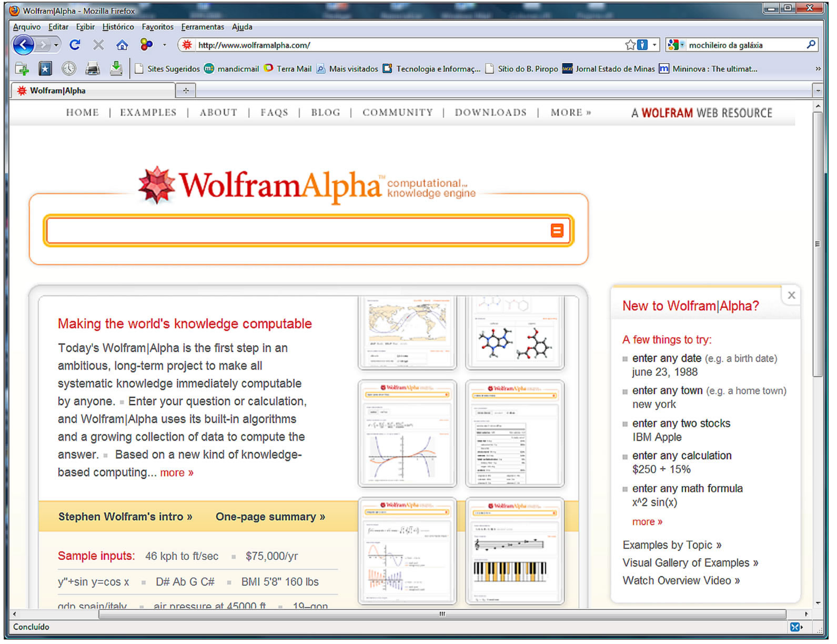Reload the page with the refresh icon

[x=75, y=45]
